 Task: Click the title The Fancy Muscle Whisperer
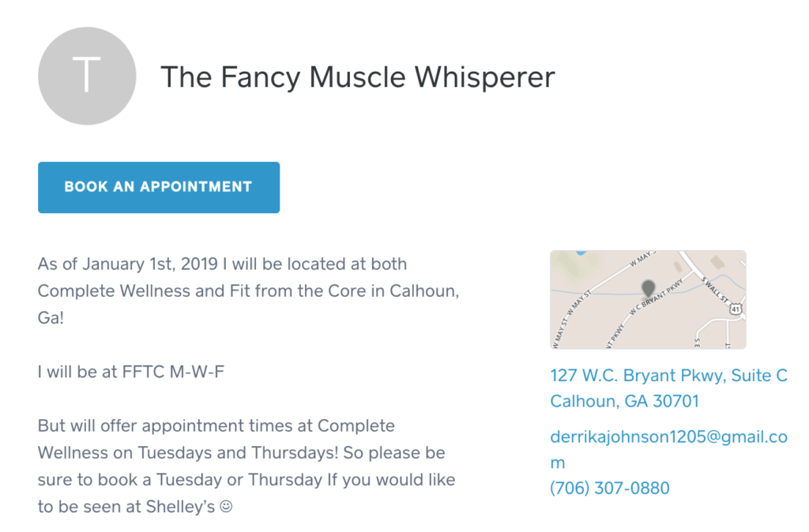(358, 77)
